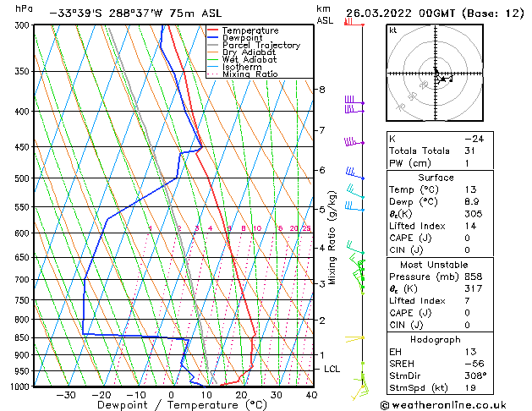Click the Isotherm legend entry
Viewport: 532px width, 411px height.
[x=234, y=67]
